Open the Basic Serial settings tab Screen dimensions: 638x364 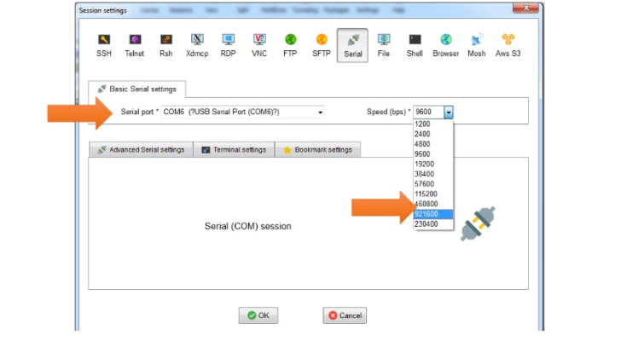pos(137,89)
